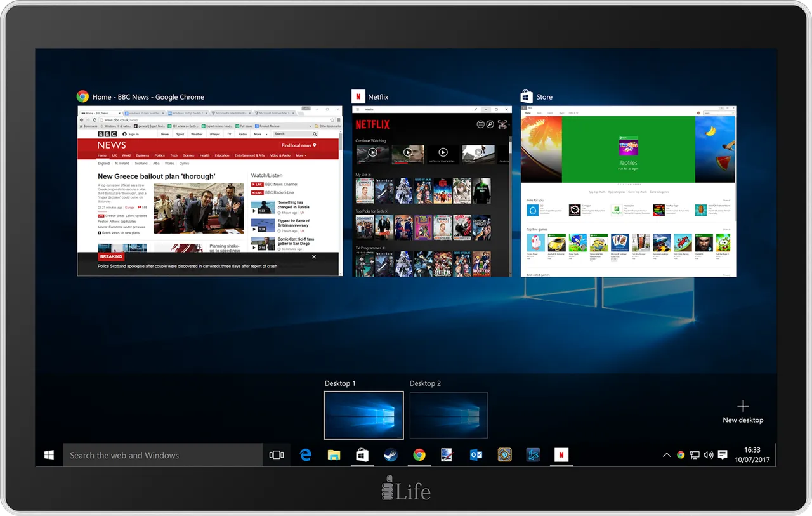Open Microsoft Edge from the taskbar
812x516 pixels.
[x=306, y=454]
